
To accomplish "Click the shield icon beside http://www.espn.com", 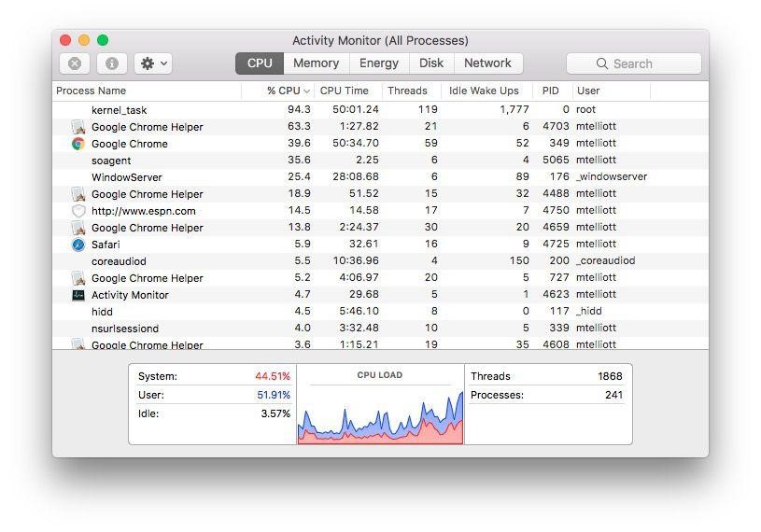I will click(78, 211).
